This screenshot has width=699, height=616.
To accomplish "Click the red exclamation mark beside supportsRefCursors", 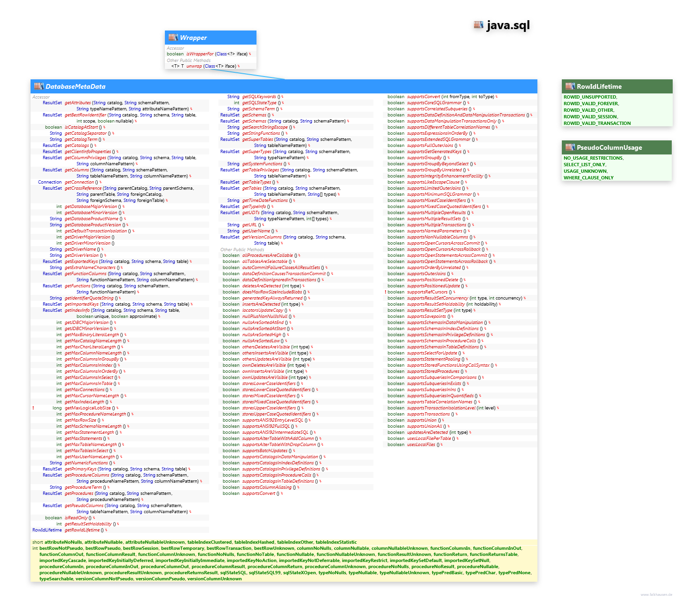I will coord(386,292).
